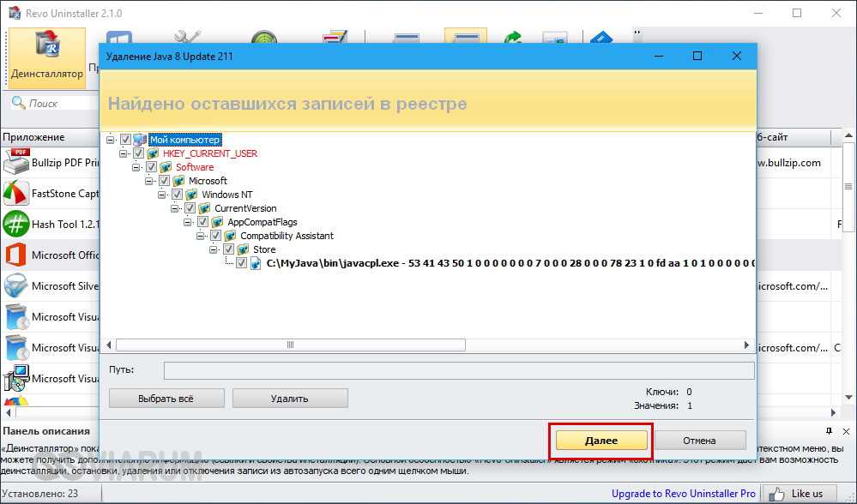Collapse the Software registry node
Image resolution: width=857 pixels, height=504 pixels.
click(136, 167)
